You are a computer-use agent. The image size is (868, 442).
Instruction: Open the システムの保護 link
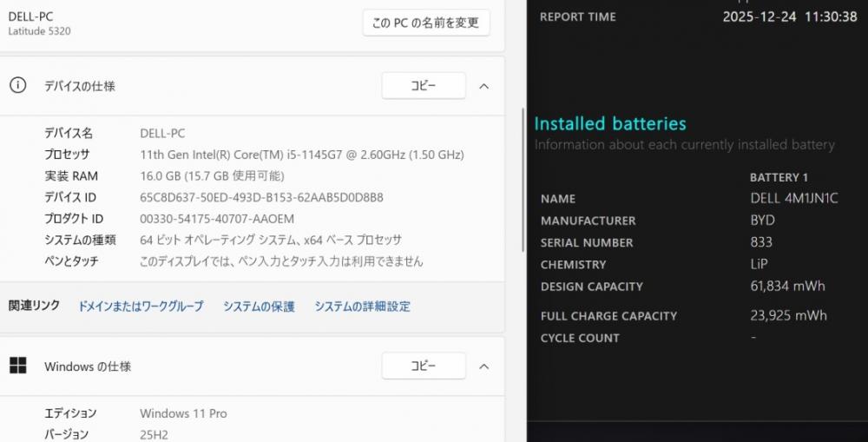259,307
